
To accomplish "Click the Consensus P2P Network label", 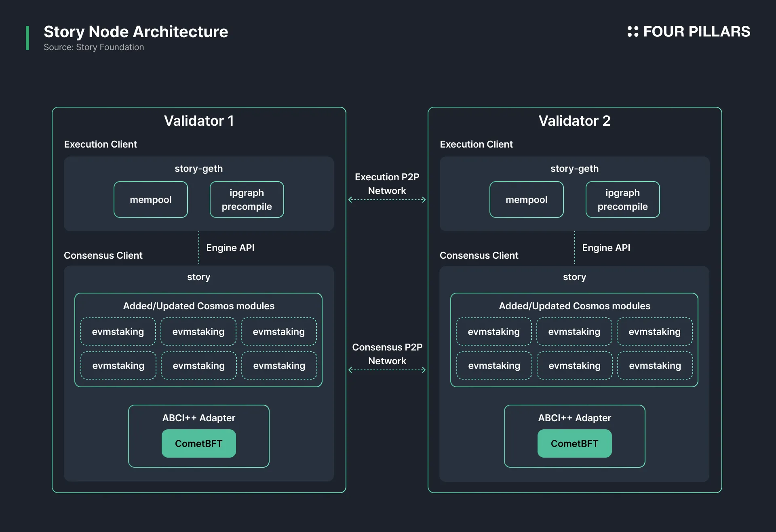I will [387, 354].
